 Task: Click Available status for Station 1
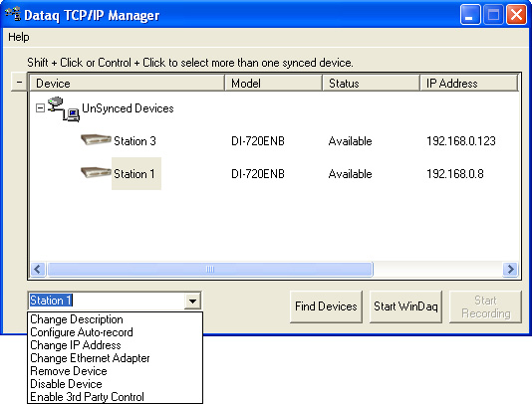(350, 174)
